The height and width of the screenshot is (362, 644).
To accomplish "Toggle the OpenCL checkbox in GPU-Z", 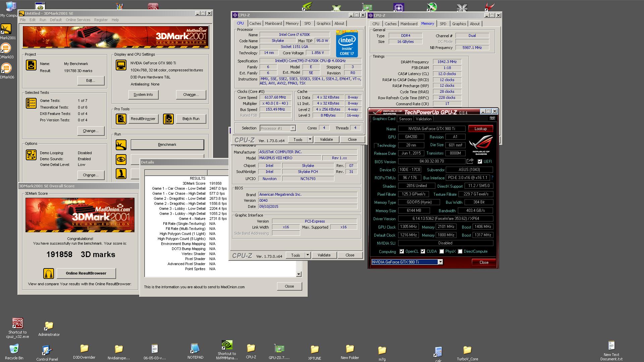I will [401, 251].
